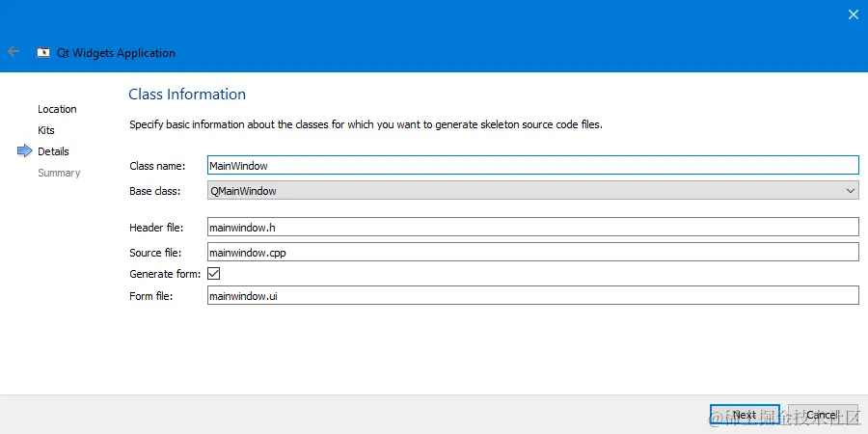Select the Kits step in sidebar
The height and width of the screenshot is (434, 868).
(46, 130)
